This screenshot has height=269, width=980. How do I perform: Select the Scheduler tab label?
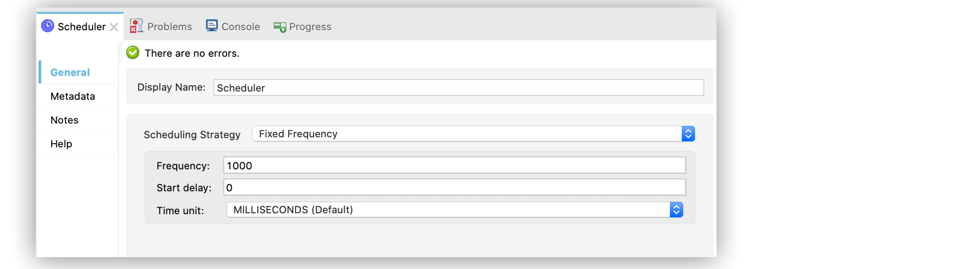(x=81, y=27)
